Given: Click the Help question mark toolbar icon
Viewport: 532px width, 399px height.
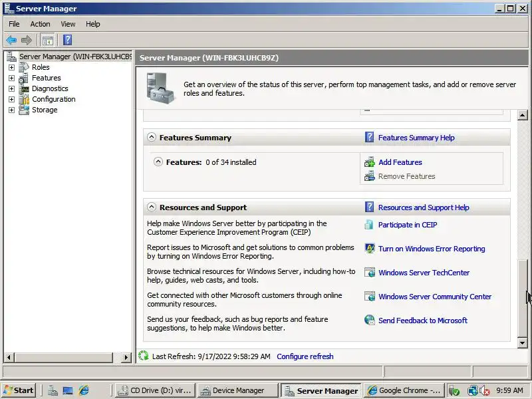Looking at the screenshot, I should pyautogui.click(x=67, y=40).
